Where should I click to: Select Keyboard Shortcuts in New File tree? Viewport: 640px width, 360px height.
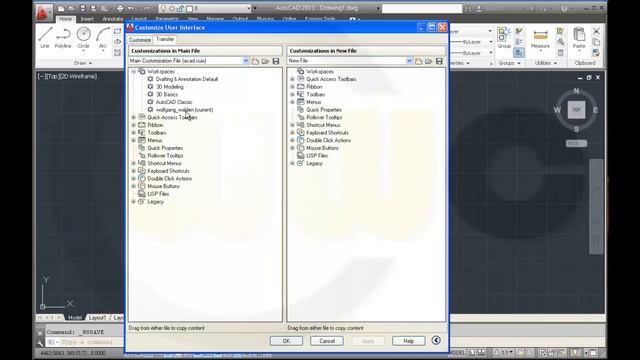pyautogui.click(x=327, y=133)
